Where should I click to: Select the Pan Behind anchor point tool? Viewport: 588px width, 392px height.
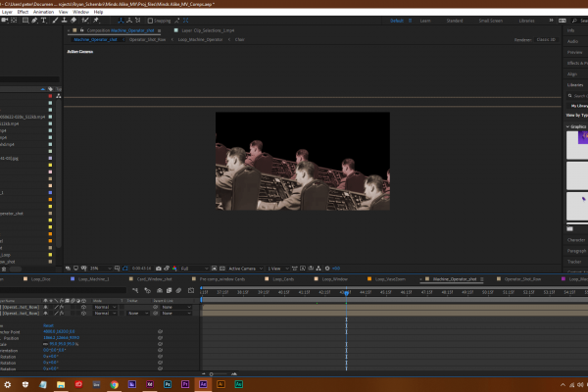pos(15,21)
